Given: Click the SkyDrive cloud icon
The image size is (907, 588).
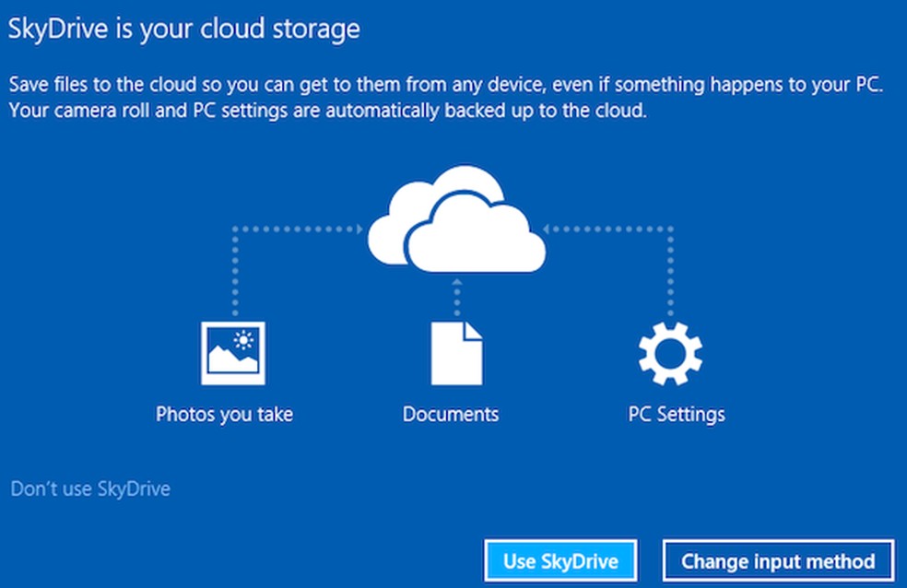Looking at the screenshot, I should tap(465, 235).
